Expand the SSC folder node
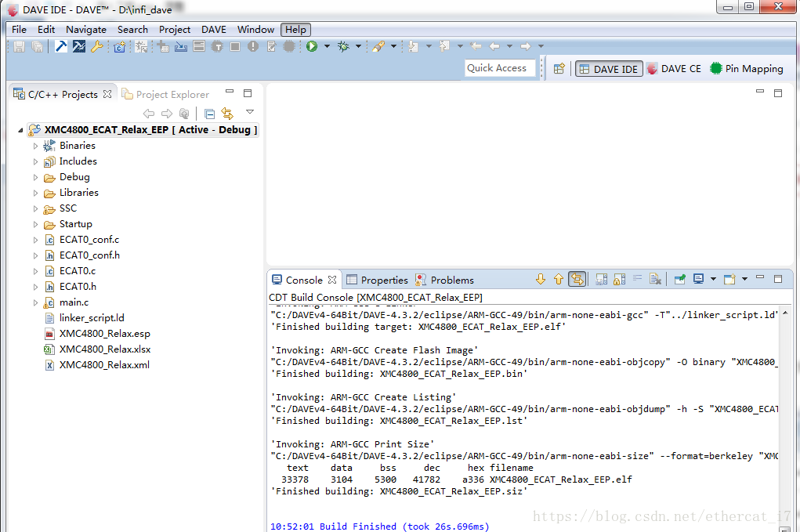The height and width of the screenshot is (532, 800). click(x=35, y=208)
